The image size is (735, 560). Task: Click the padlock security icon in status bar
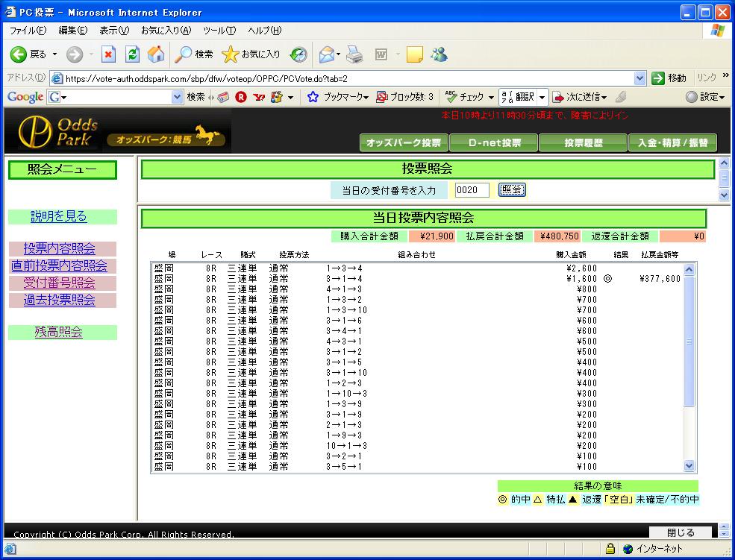click(x=610, y=548)
